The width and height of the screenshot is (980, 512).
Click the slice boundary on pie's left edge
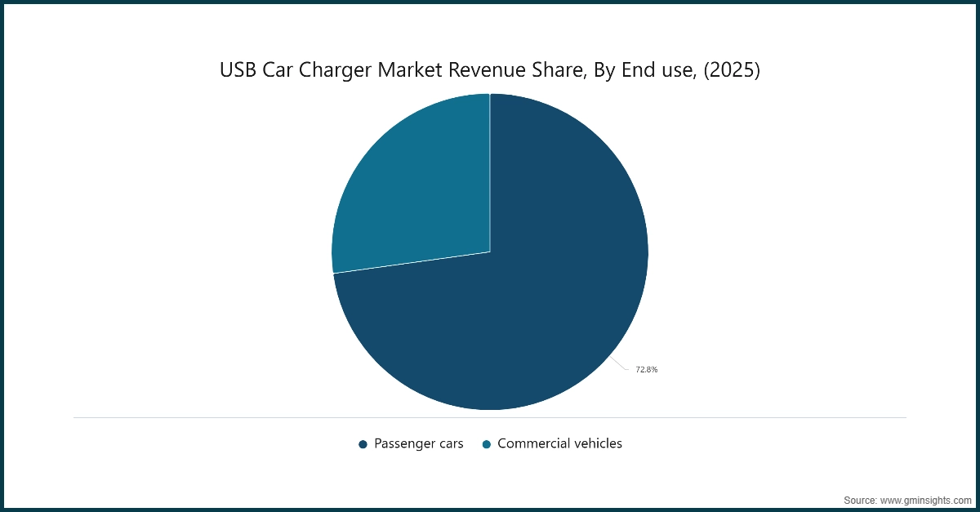(x=408, y=263)
